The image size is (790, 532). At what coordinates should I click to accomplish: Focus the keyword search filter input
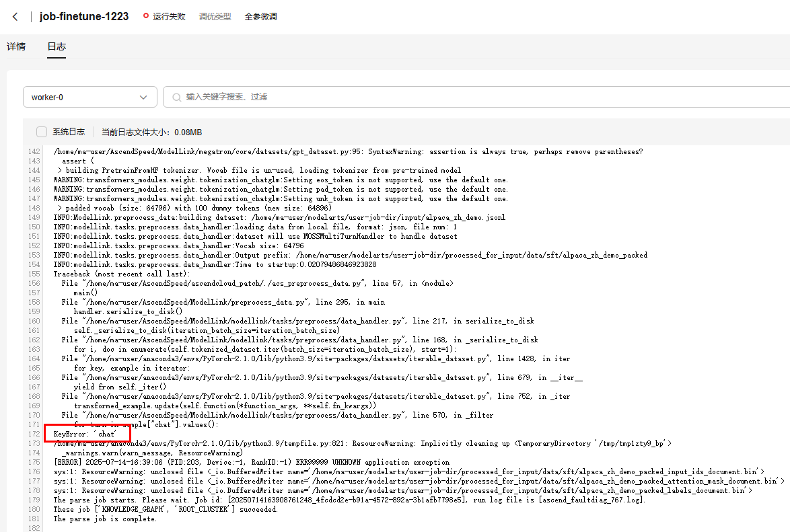471,98
